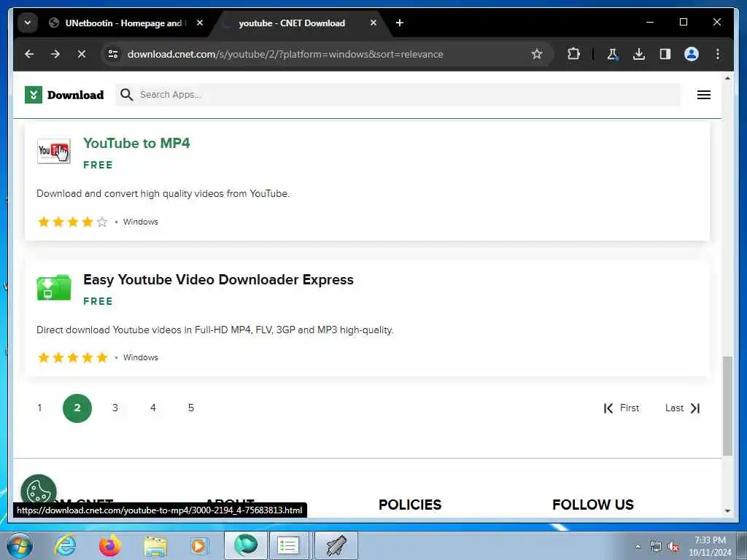Click Easy Youtube Downloader five-star rating
The width and height of the screenshot is (747, 560).
click(x=73, y=357)
